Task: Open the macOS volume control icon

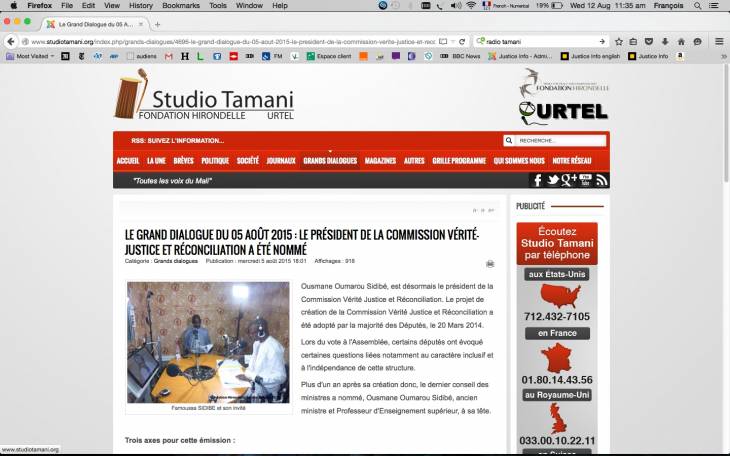Action: click(x=455, y=6)
